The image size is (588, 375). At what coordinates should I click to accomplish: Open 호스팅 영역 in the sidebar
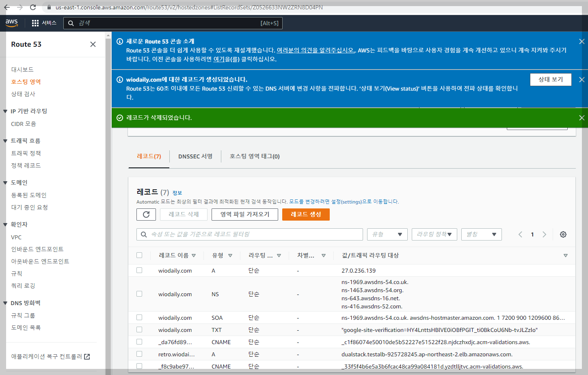point(26,82)
